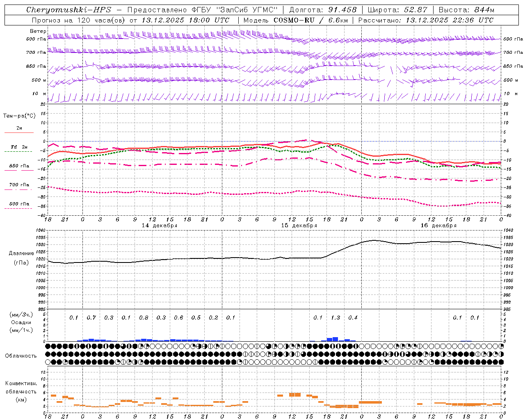Click the forecast start time 13.12.2025 18:00 UTC
Viewport: 525px width, 420px height.
pyautogui.click(x=185, y=20)
